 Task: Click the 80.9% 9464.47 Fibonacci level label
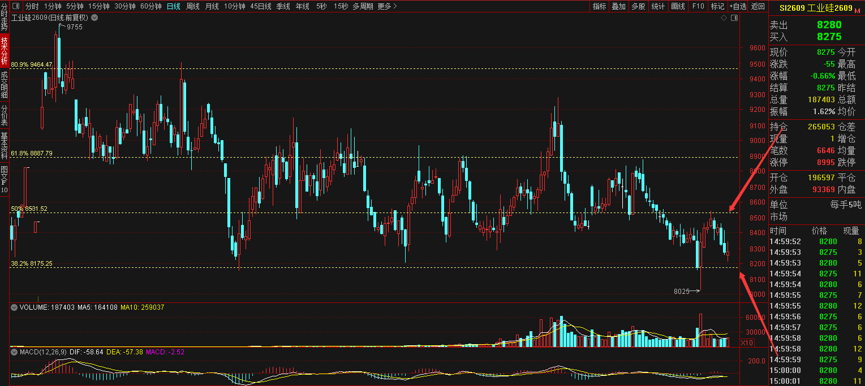31,65
